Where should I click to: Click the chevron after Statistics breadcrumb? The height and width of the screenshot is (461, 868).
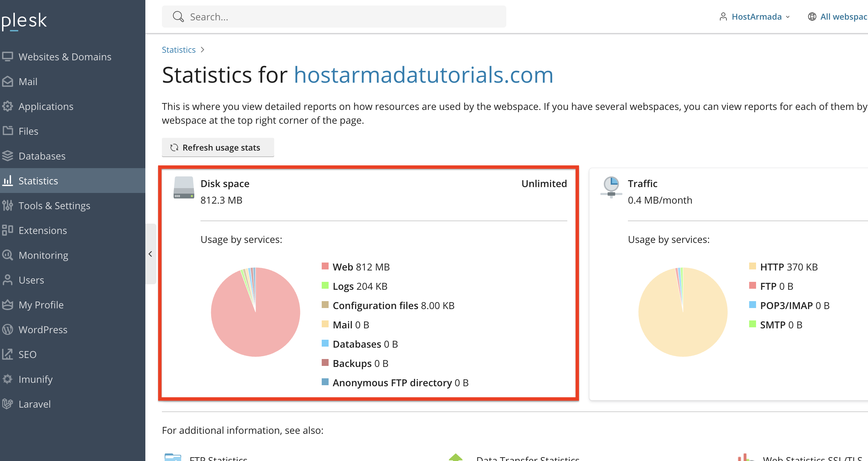[203, 50]
